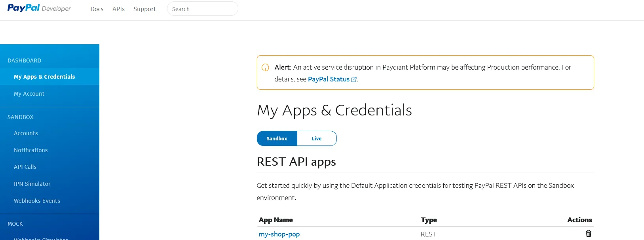Click the Actions column header
Viewport: 644px width, 240px height.
coord(579,220)
